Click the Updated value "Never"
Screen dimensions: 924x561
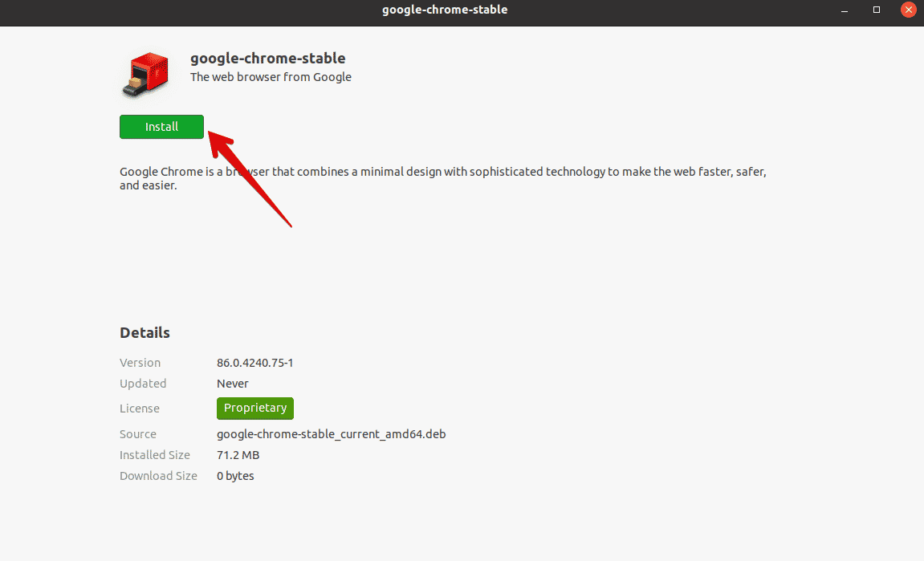click(233, 384)
